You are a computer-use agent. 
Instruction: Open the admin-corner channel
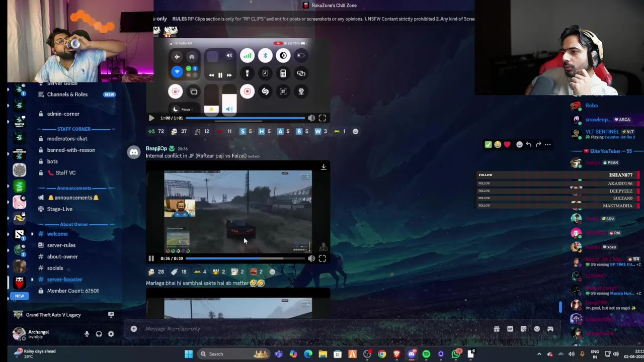[x=63, y=114]
